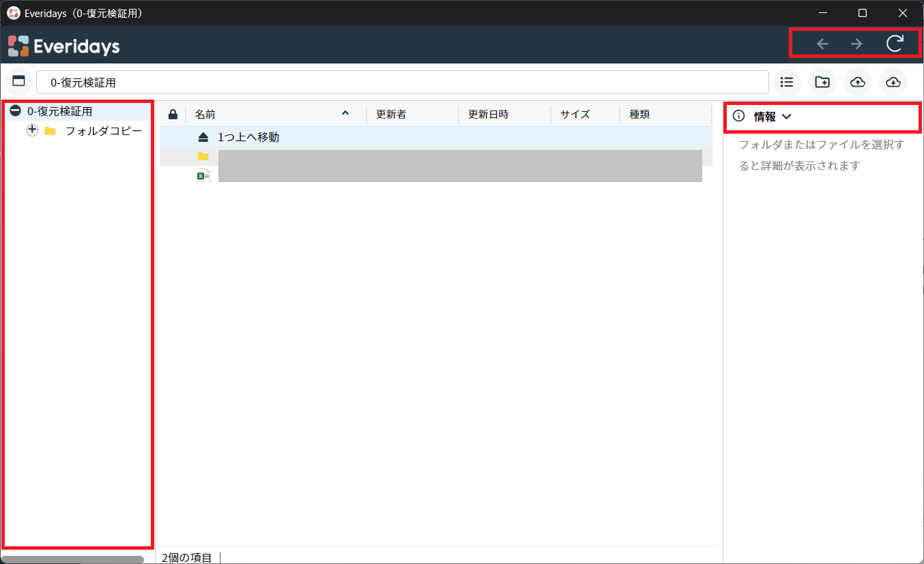Click the back arrow navigation icon

[823, 44]
